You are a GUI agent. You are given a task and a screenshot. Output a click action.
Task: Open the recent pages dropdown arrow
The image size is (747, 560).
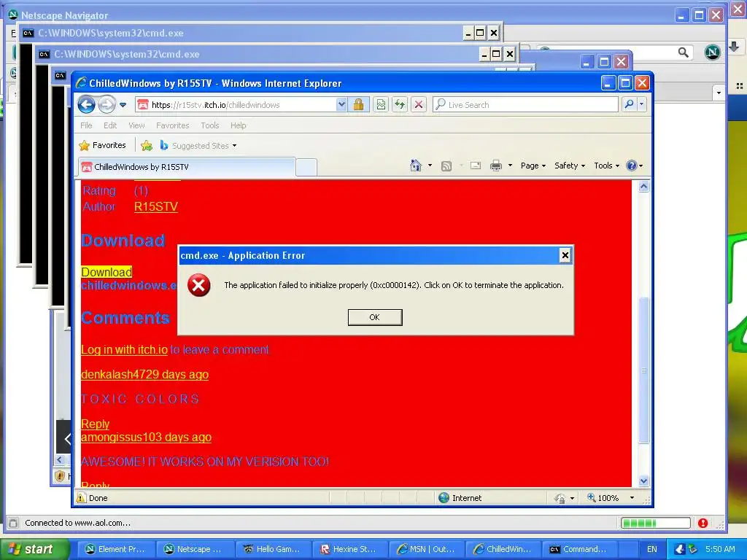point(123,105)
